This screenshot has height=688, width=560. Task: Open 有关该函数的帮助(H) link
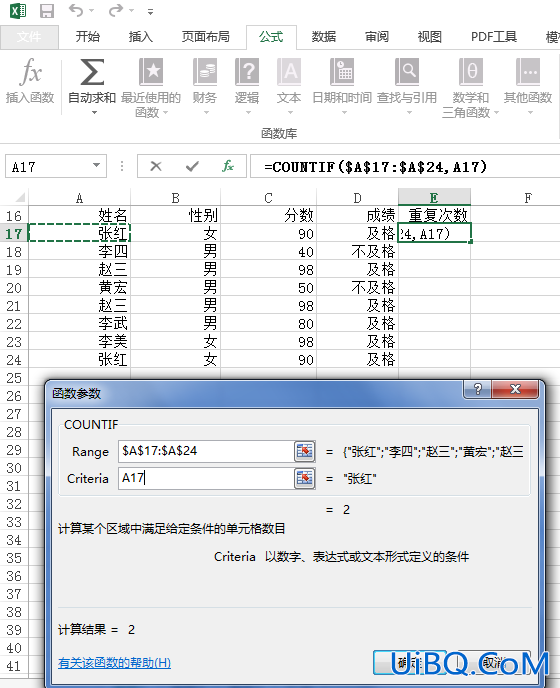click(114, 663)
